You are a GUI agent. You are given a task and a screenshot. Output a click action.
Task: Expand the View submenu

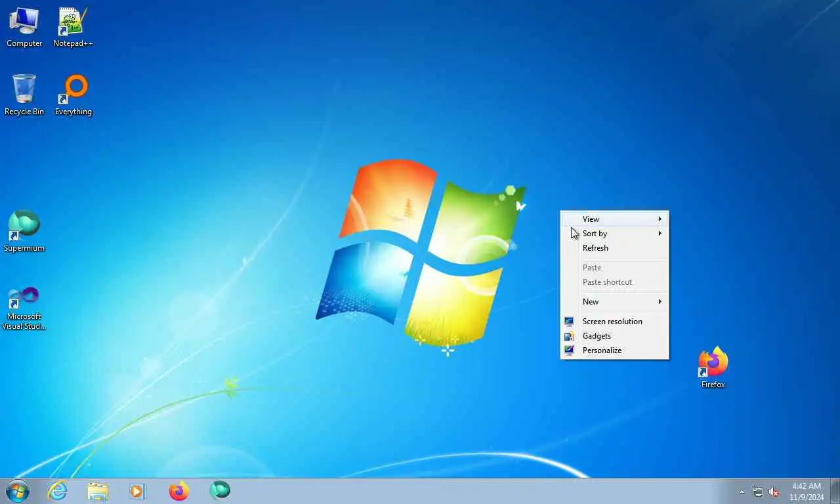click(x=614, y=219)
